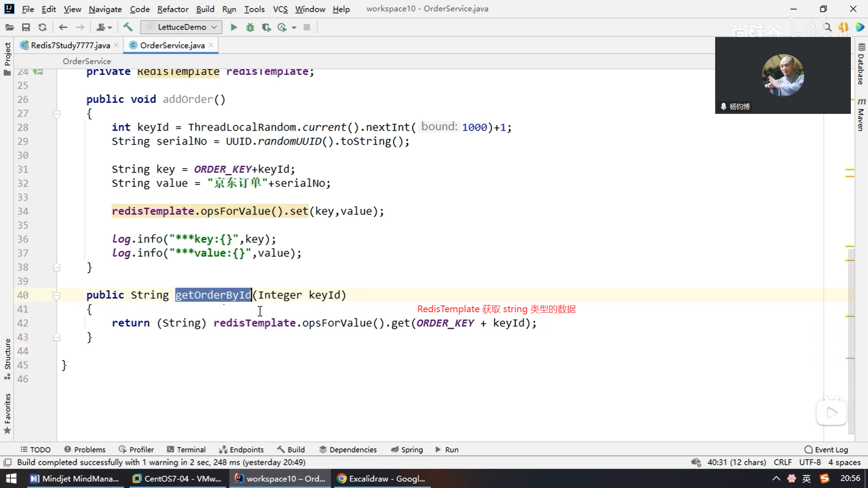Start debugging with the bug icon
The width and height of the screenshot is (868, 488).
[250, 28]
